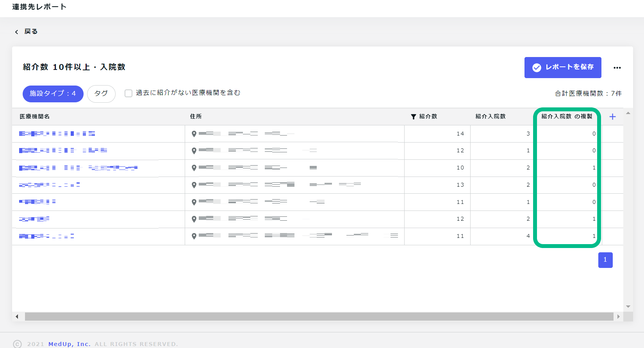Open the タグ filter pill

(101, 94)
